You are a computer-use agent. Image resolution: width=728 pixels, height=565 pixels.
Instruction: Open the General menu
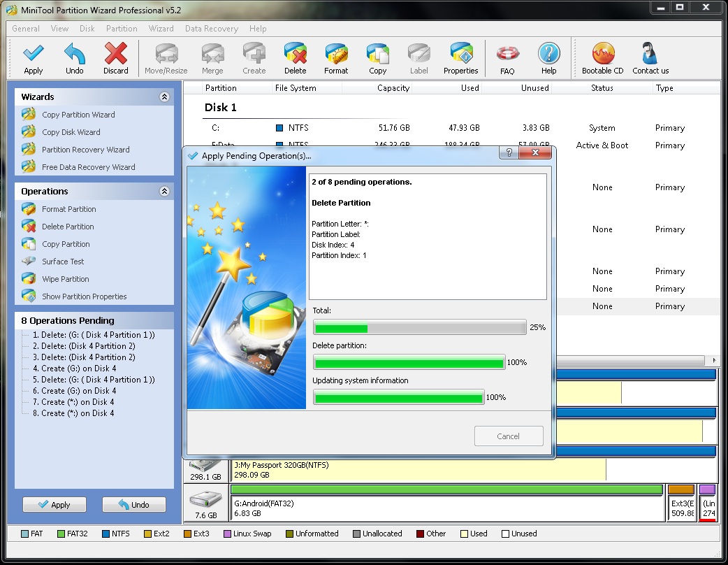26,29
